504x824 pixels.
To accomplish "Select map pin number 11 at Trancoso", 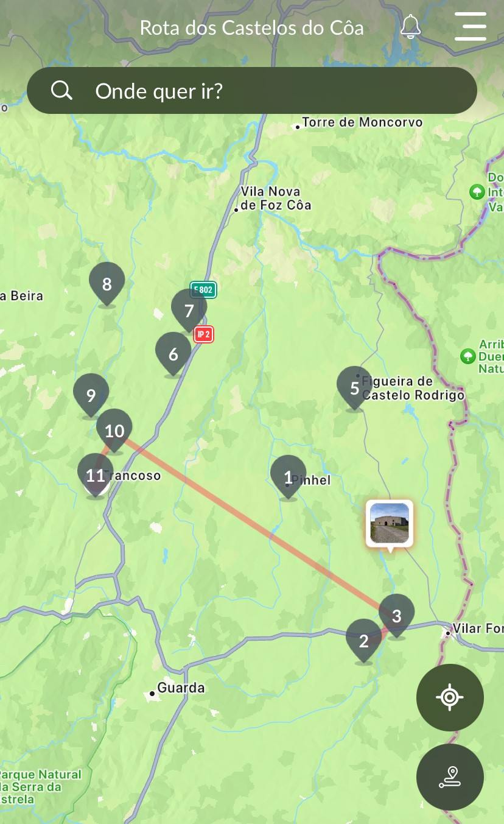I will [x=96, y=476].
